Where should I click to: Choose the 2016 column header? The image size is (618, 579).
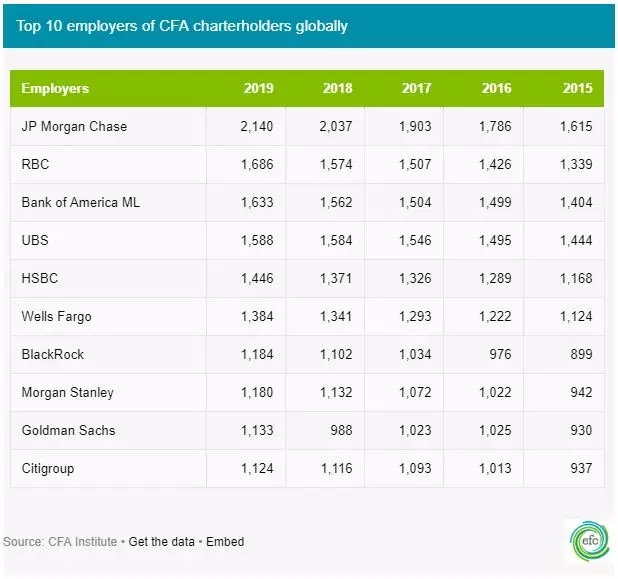[x=497, y=88]
